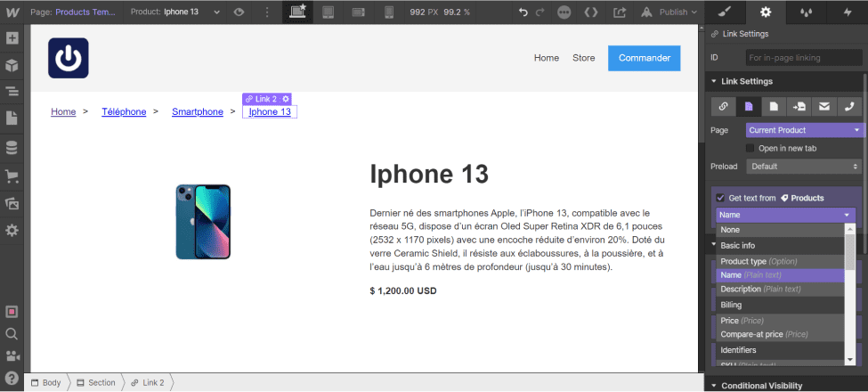The image size is (868, 392).
Task: Open the Symbols cube panel
Action: [x=12, y=65]
